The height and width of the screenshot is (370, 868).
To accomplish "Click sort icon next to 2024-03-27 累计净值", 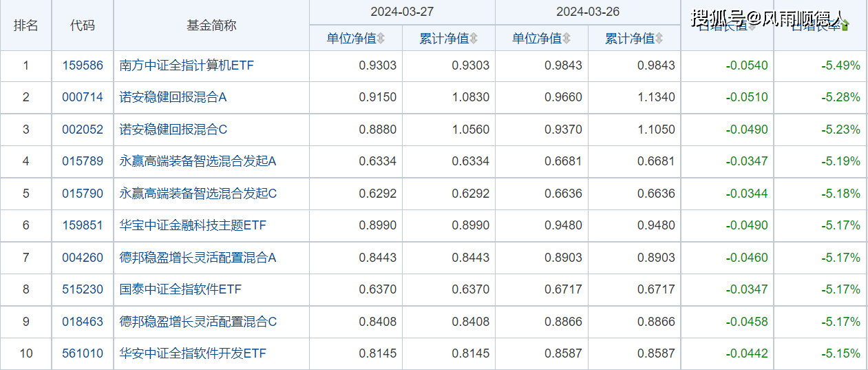I will [x=474, y=39].
